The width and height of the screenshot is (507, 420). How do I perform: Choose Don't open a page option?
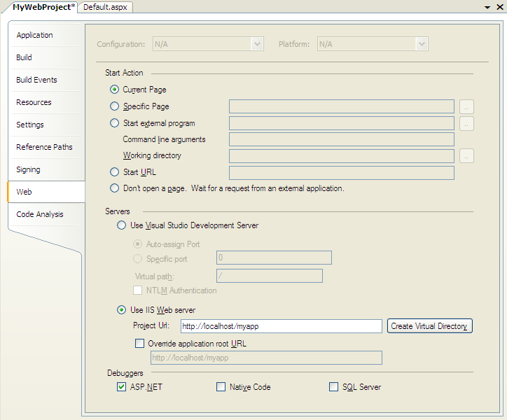tap(115, 188)
